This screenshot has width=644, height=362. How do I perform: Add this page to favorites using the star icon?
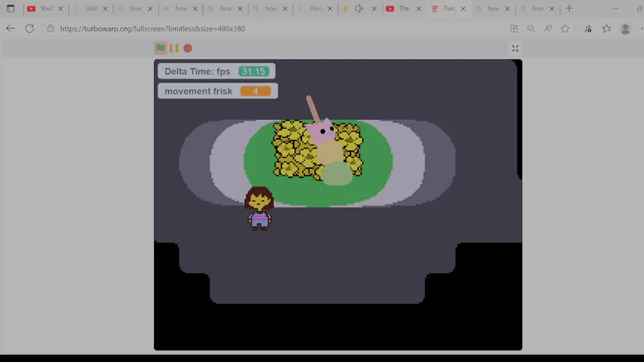click(565, 29)
